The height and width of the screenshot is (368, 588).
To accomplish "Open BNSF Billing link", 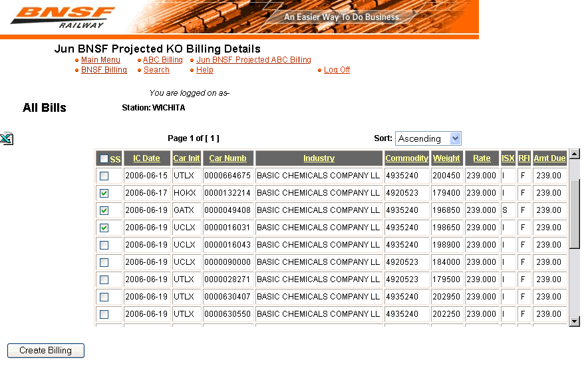I will (104, 70).
